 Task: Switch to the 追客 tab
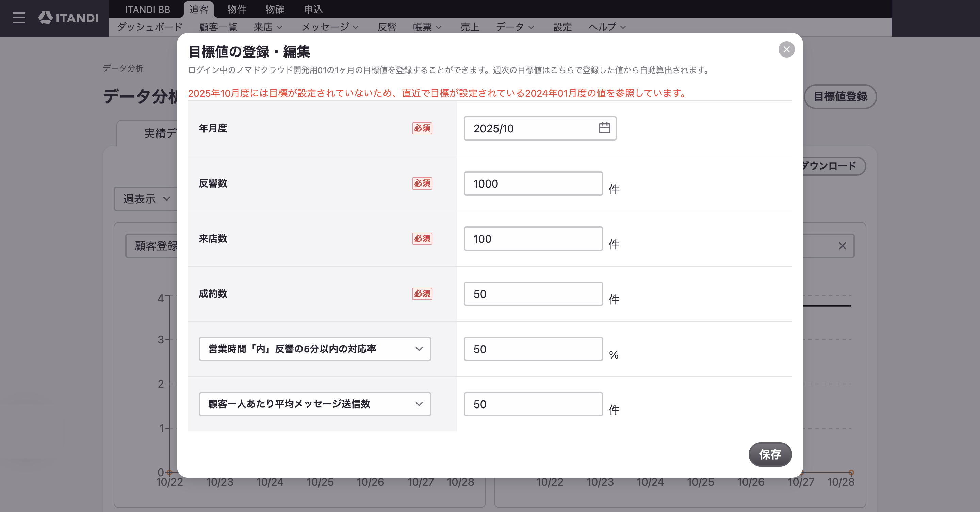[199, 9]
